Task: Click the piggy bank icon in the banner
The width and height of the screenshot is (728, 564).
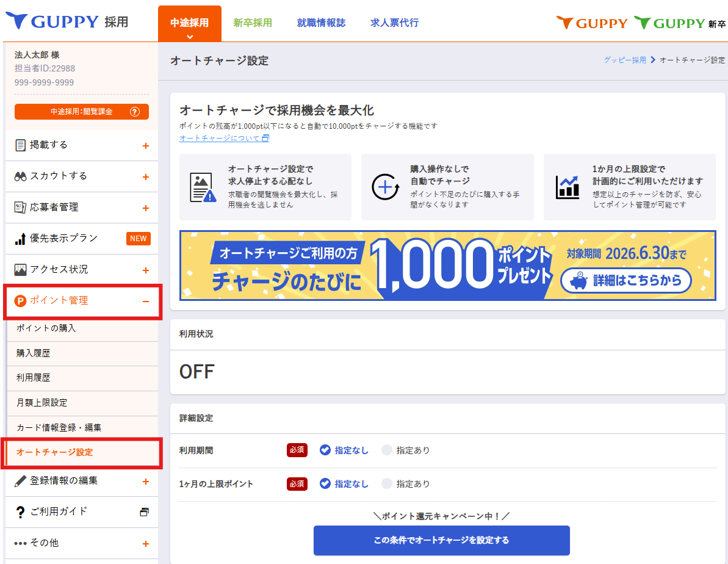Action: point(579,281)
